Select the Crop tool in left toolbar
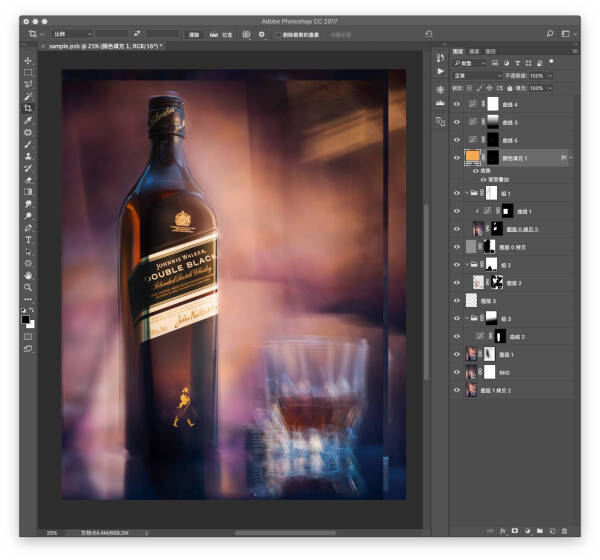Viewport: 600px width, 560px height. [x=28, y=108]
